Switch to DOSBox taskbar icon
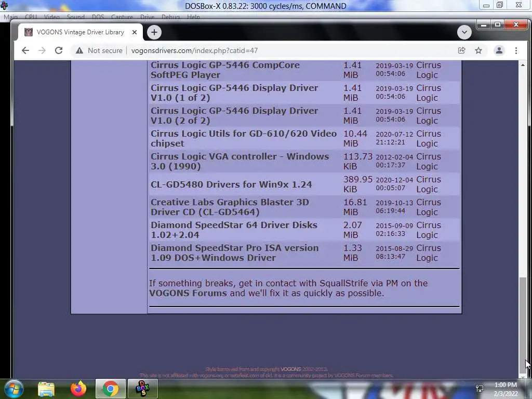The height and width of the screenshot is (399, 532). 142,389
